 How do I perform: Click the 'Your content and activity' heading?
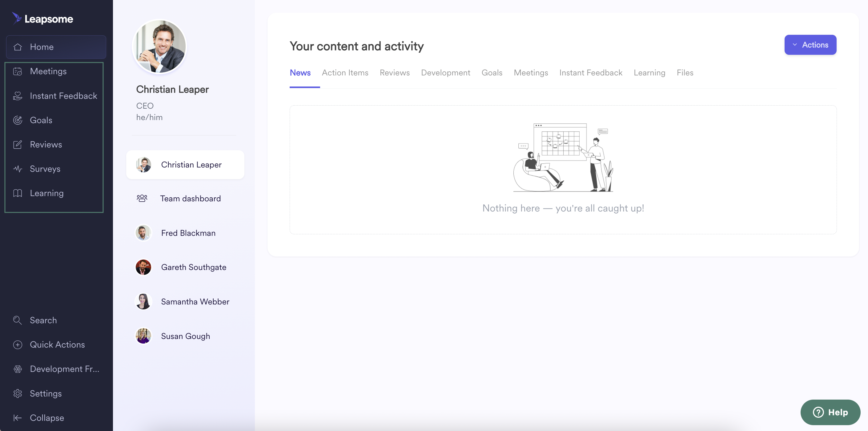[x=356, y=46]
